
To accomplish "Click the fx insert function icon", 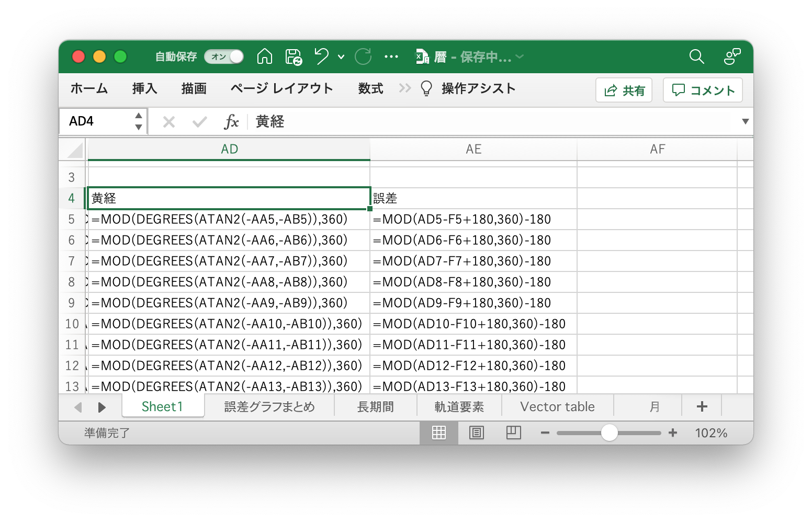I will click(x=231, y=122).
